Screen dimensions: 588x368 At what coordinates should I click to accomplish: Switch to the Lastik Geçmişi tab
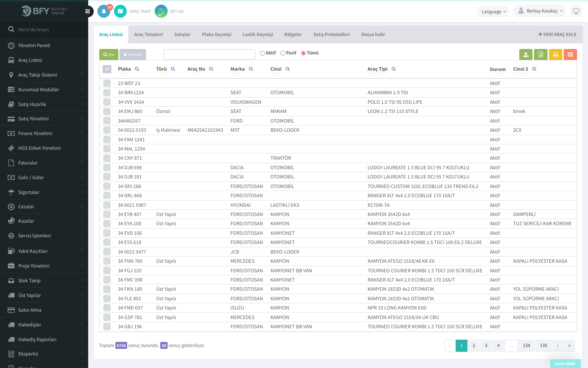[x=258, y=35]
